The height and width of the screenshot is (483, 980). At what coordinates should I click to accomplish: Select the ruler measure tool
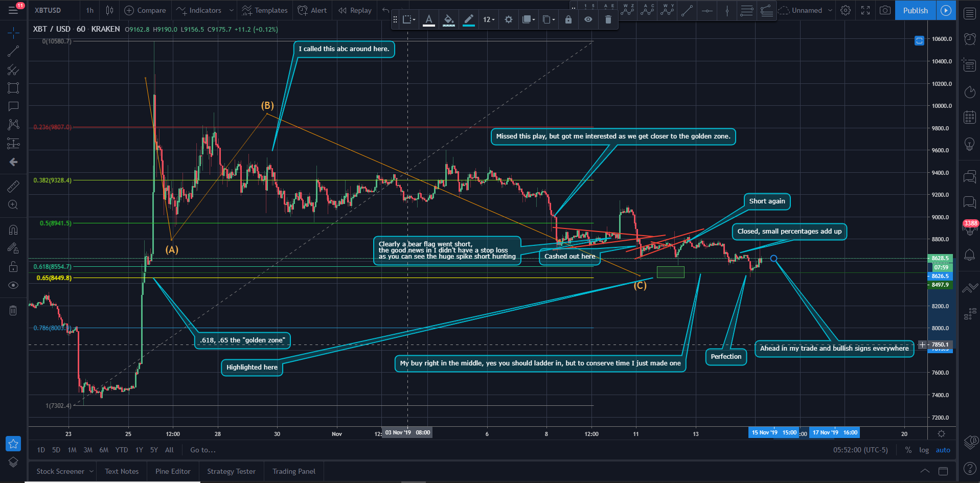13,187
